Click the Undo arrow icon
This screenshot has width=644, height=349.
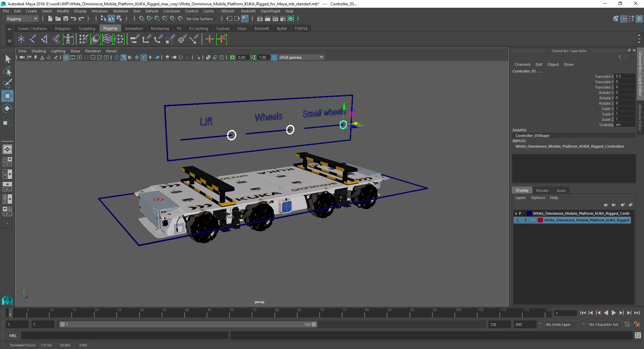pyautogui.click(x=73, y=19)
